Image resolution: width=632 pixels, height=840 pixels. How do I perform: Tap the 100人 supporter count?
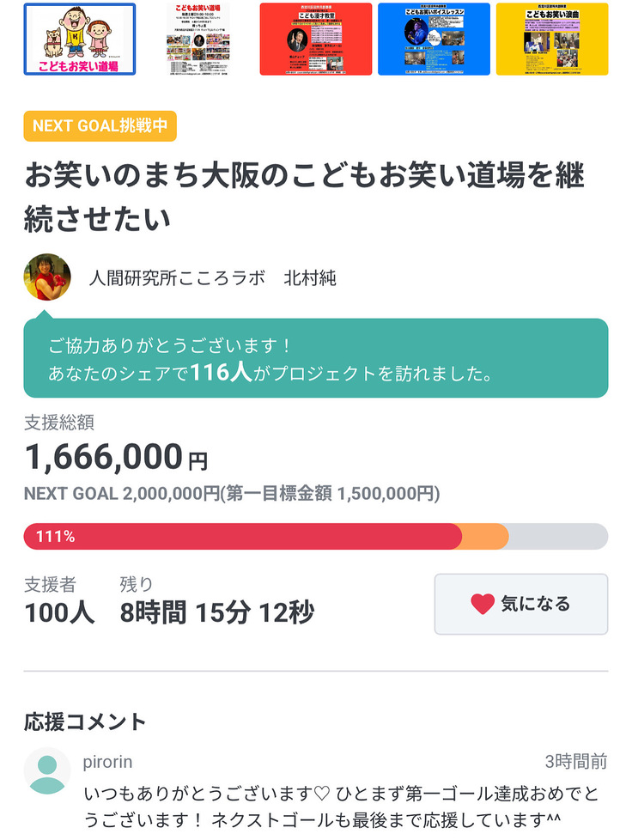click(x=59, y=612)
